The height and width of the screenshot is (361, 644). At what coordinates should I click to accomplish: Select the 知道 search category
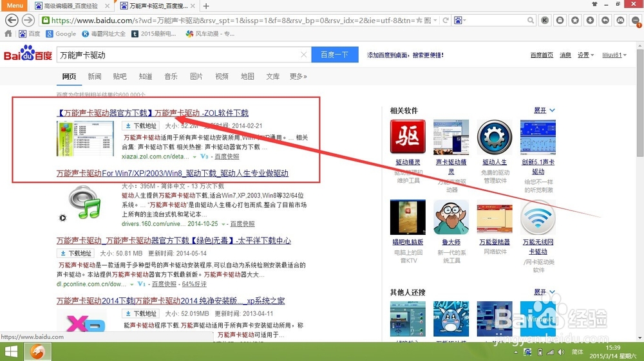coord(146,77)
